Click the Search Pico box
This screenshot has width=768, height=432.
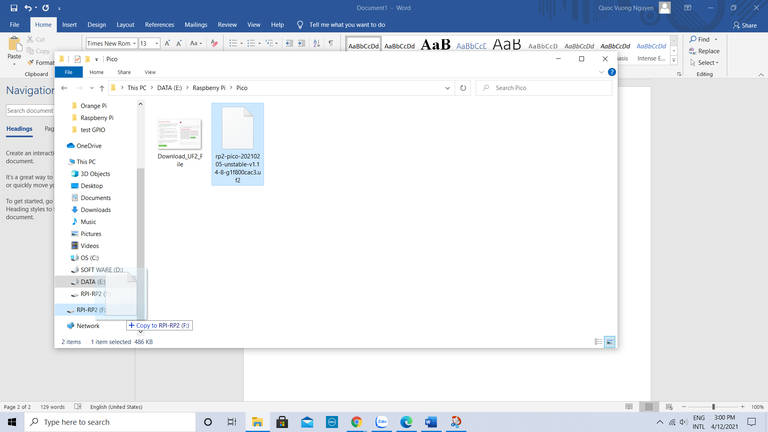[x=545, y=88]
